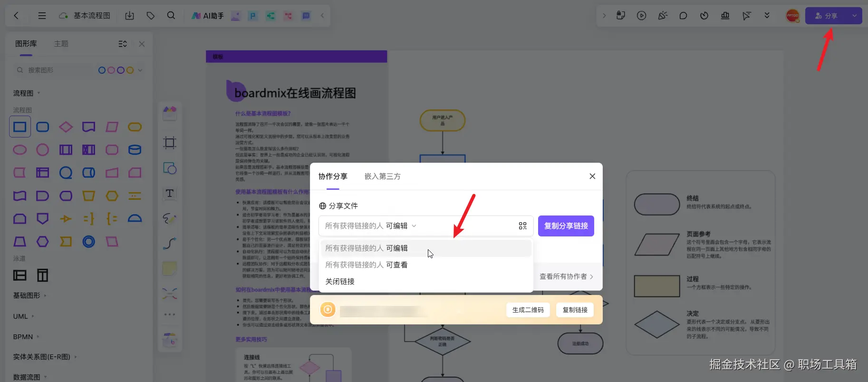Select the horizontal swimlane shape

point(19,275)
